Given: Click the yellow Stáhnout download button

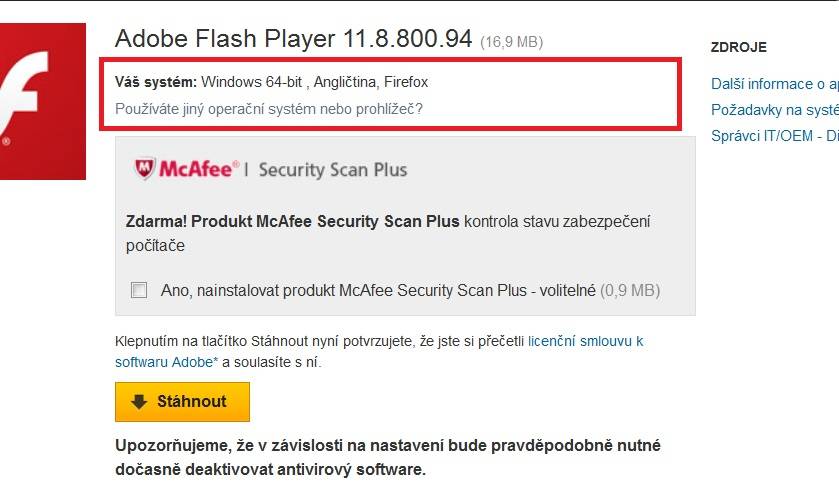Looking at the screenshot, I should [182, 402].
